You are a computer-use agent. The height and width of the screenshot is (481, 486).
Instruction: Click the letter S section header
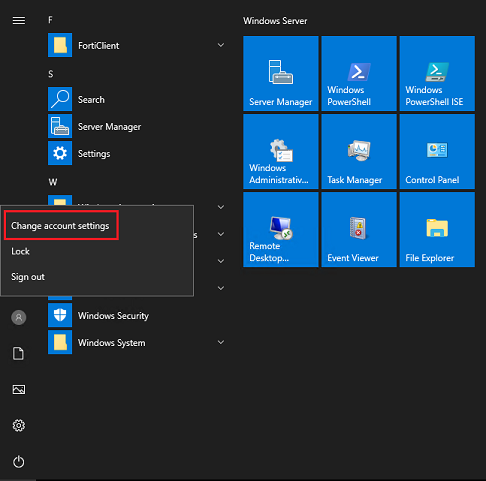tap(51, 74)
